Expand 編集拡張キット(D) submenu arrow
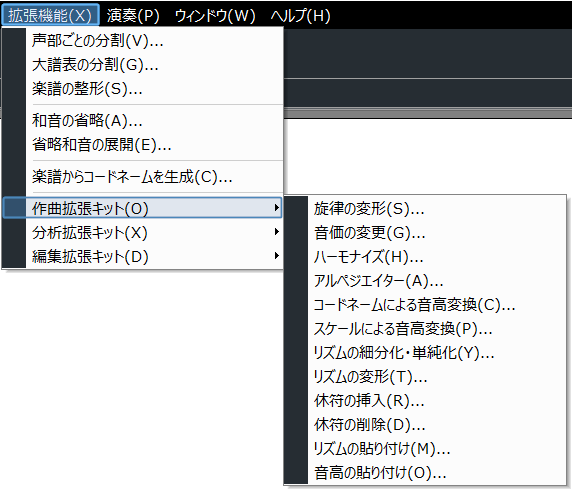 tap(277, 256)
